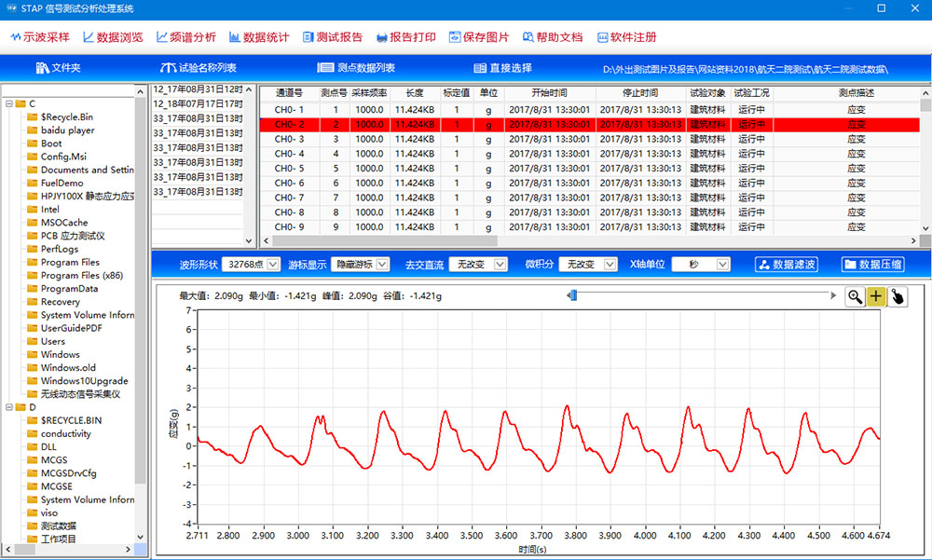Select the yellow crosshair cursor tool
This screenshot has width=932, height=560.
click(875, 296)
